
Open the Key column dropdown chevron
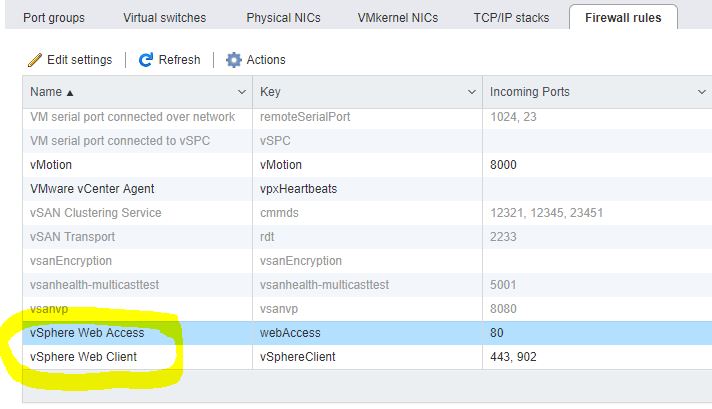[472, 92]
